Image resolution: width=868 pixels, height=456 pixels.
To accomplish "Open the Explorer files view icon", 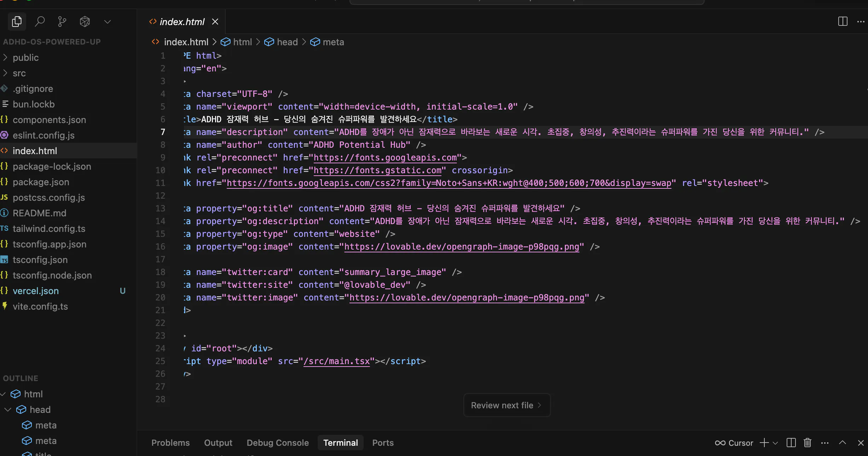I will click(x=17, y=22).
